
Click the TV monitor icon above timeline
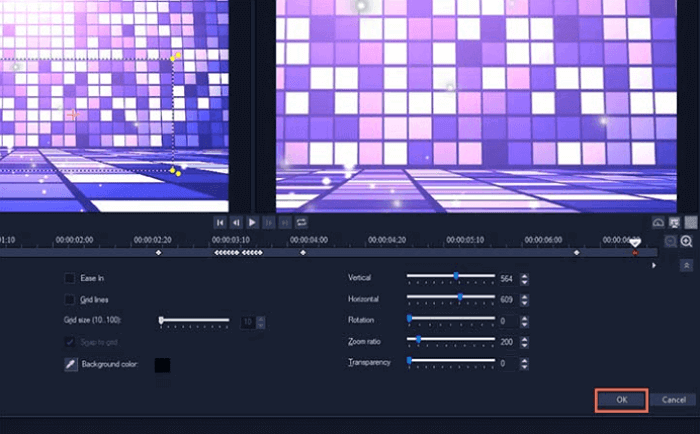[x=674, y=222]
